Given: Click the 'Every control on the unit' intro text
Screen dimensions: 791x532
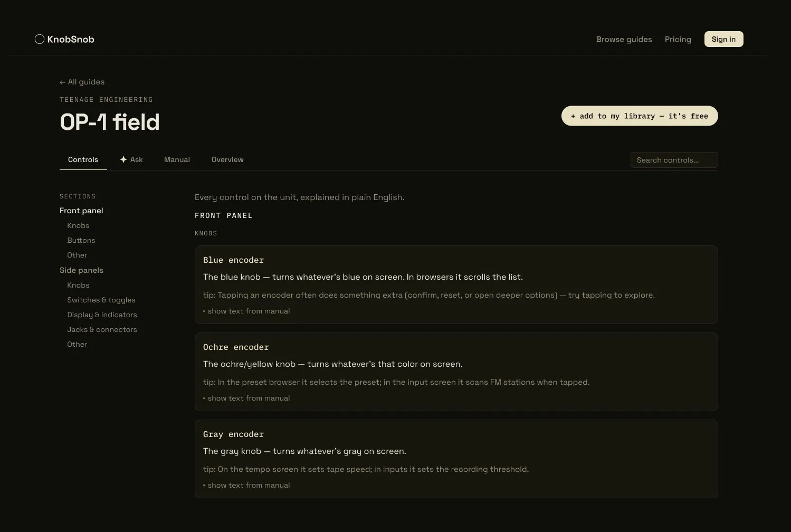Looking at the screenshot, I should coord(299,197).
